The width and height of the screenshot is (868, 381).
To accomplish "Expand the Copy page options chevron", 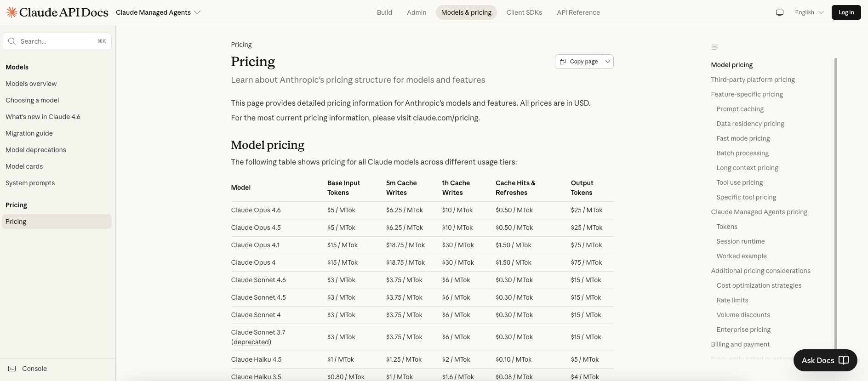I will click(x=607, y=61).
